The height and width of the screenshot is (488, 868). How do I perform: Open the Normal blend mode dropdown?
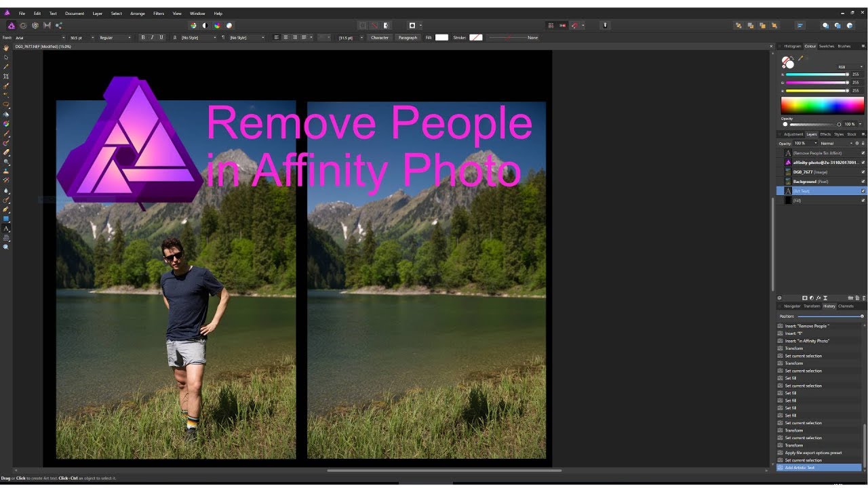tap(835, 143)
